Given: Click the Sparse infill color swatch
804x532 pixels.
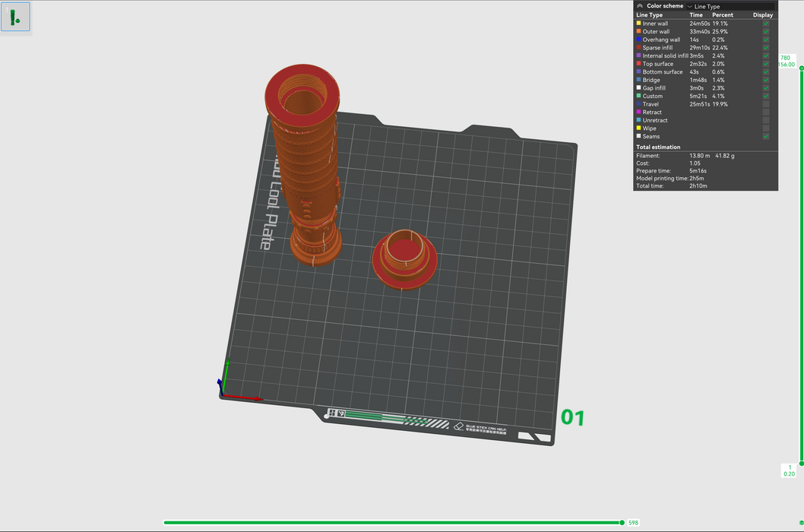Looking at the screenshot, I should (638, 48).
